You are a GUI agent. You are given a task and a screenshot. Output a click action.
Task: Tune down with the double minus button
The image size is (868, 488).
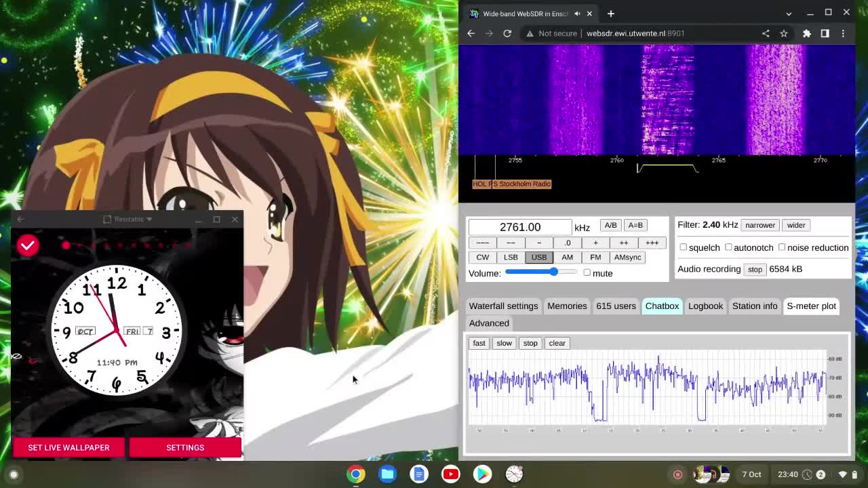[511, 243]
